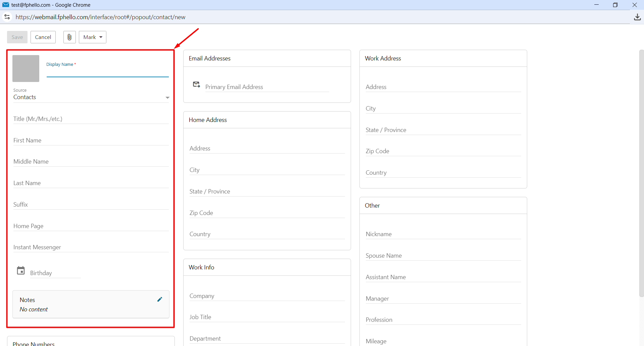Click Home Address Country field
This screenshot has height=346, width=644.
pyautogui.click(x=267, y=234)
